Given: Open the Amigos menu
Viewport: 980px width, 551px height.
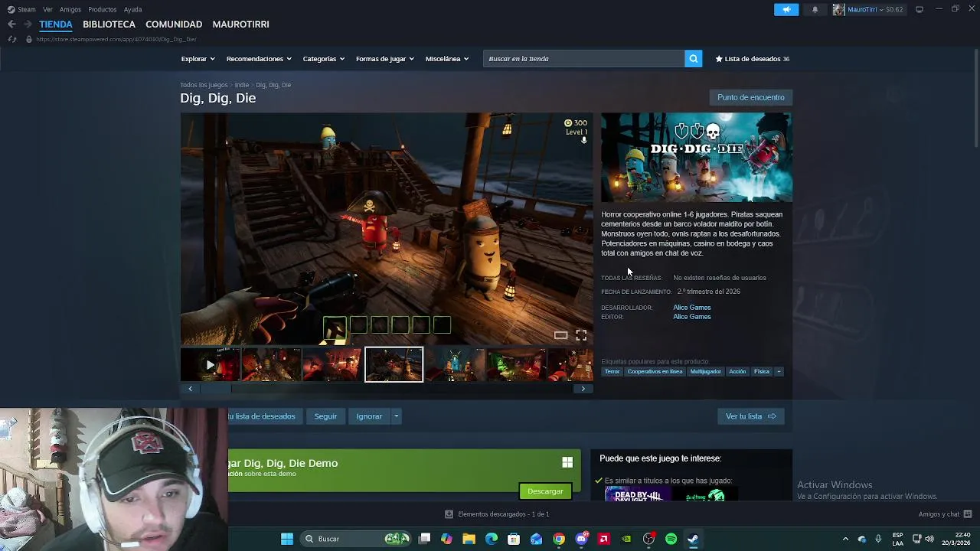Looking at the screenshot, I should pyautogui.click(x=70, y=9).
